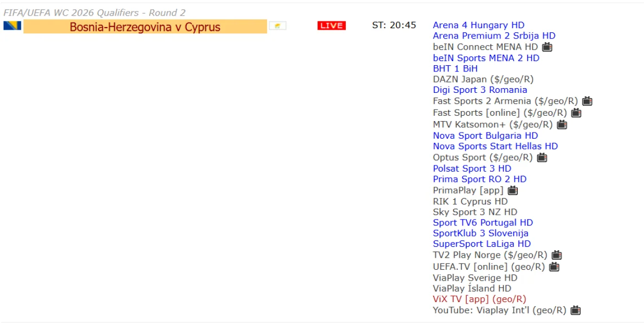The height and width of the screenshot is (325, 644).
Task: Open the Optus Sport stream TV icon
Action: pos(541,158)
